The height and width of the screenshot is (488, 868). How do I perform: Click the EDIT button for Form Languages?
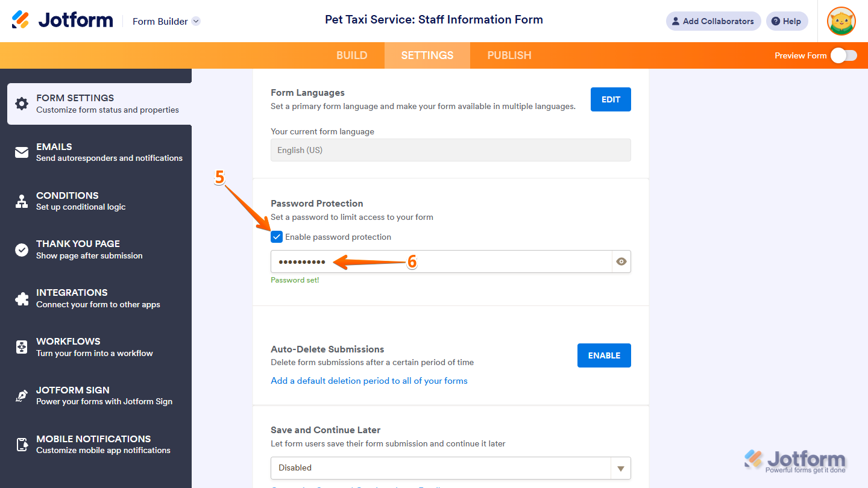pos(611,99)
